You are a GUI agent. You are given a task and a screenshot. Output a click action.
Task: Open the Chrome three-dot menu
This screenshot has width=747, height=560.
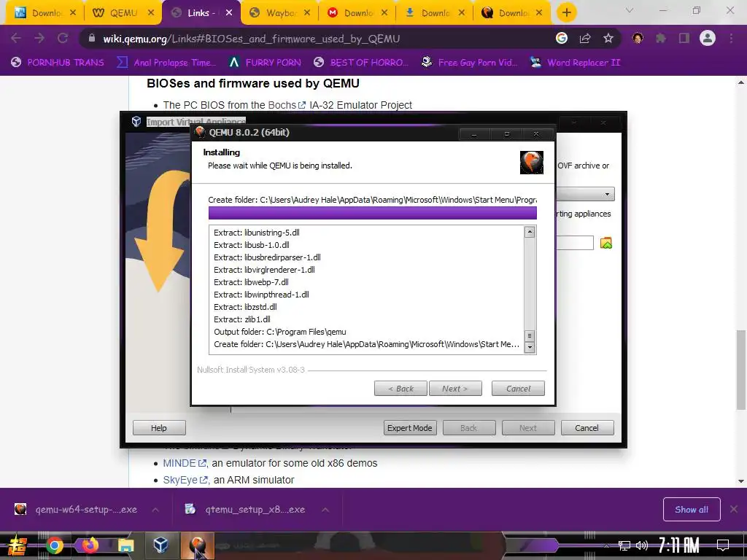point(731,38)
